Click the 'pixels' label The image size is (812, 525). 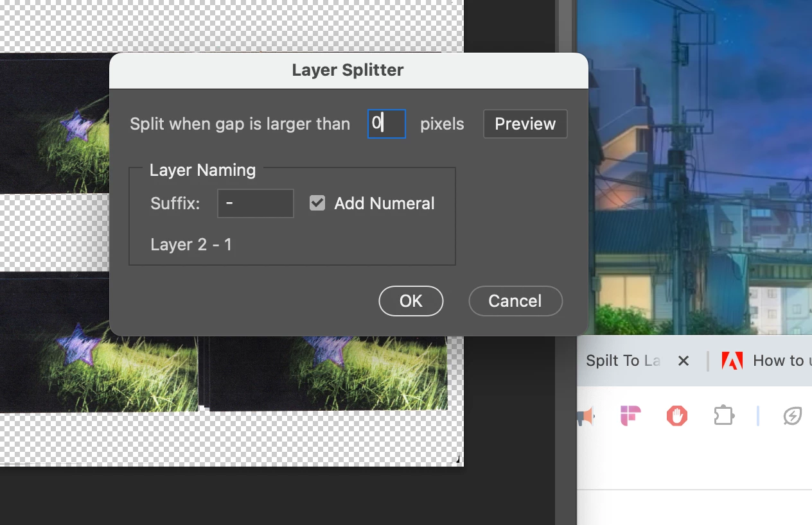pos(442,124)
